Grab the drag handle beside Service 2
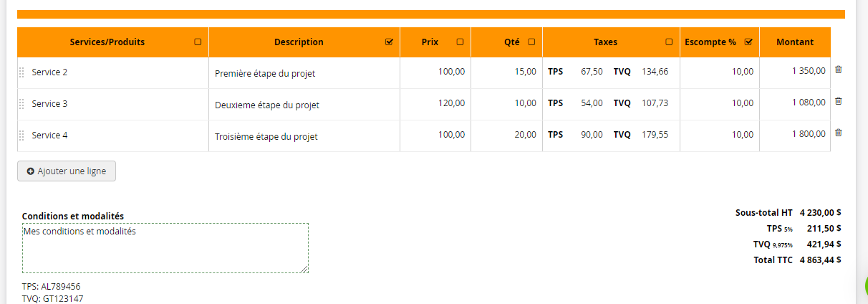 click(21, 72)
